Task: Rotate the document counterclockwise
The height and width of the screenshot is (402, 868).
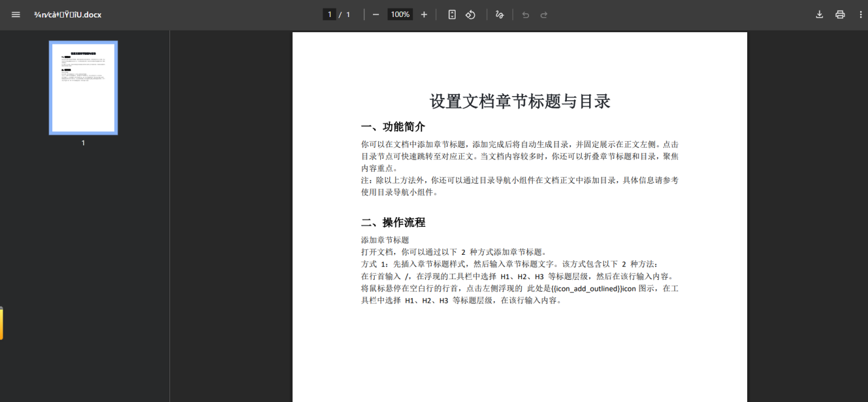Action: click(x=470, y=14)
